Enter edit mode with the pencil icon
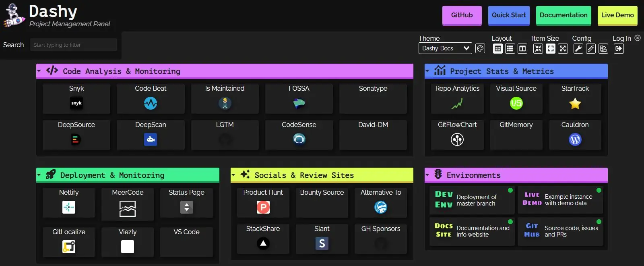The image size is (644, 266). (591, 49)
